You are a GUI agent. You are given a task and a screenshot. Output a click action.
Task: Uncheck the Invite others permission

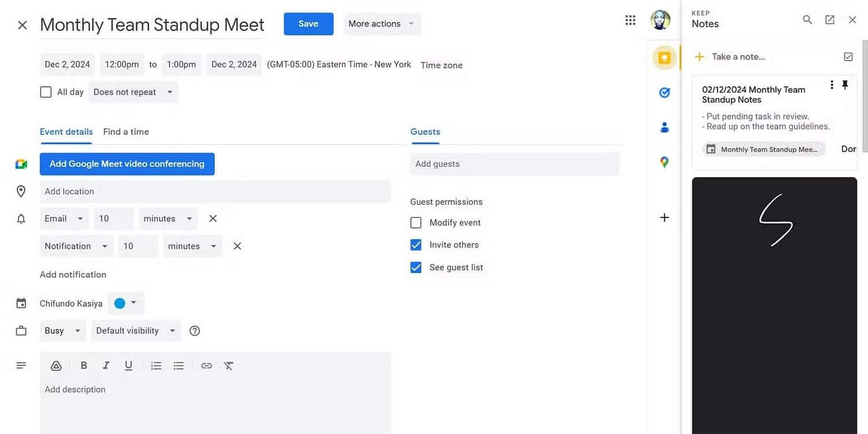click(415, 244)
